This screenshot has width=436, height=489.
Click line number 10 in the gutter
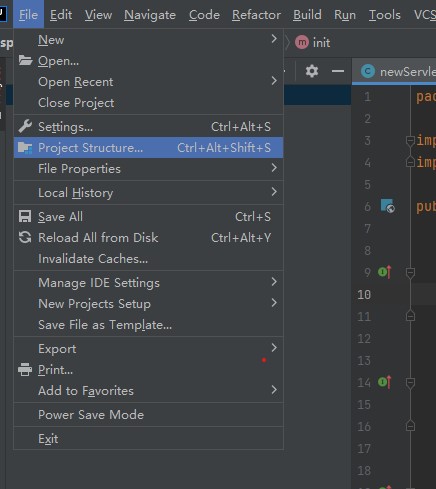point(364,295)
